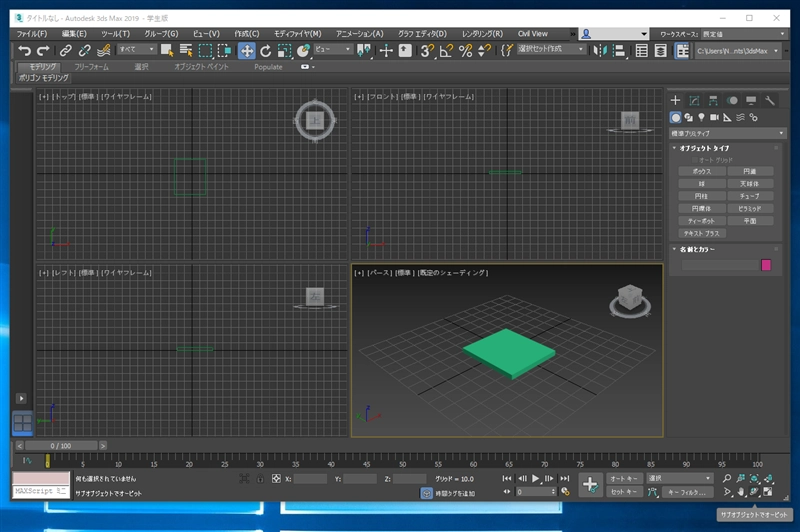Click the Redo arrow icon
The width and height of the screenshot is (800, 532).
pos(43,50)
